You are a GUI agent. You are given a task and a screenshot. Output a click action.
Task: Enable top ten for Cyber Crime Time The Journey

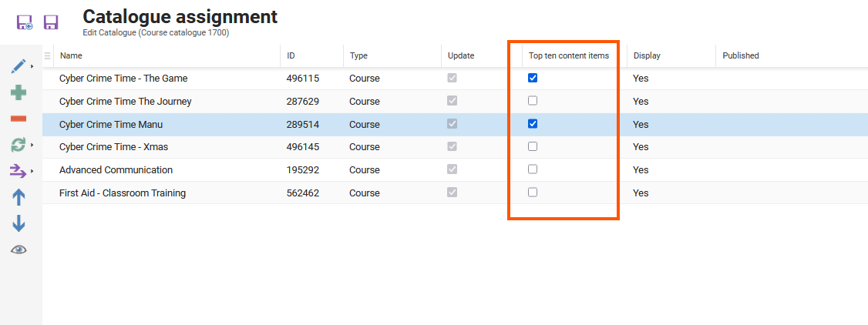click(533, 101)
